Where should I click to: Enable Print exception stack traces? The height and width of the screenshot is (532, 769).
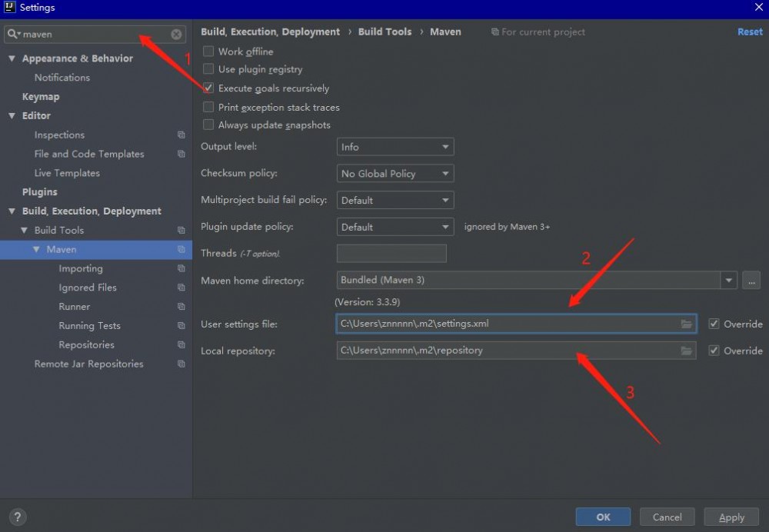[208, 107]
